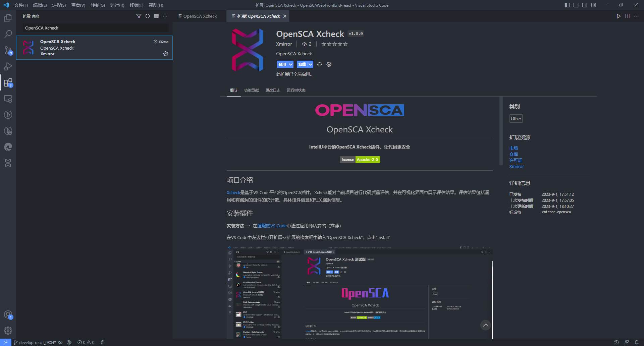
Task: Open the 选择(S) menu
Action: [x=59, y=5]
